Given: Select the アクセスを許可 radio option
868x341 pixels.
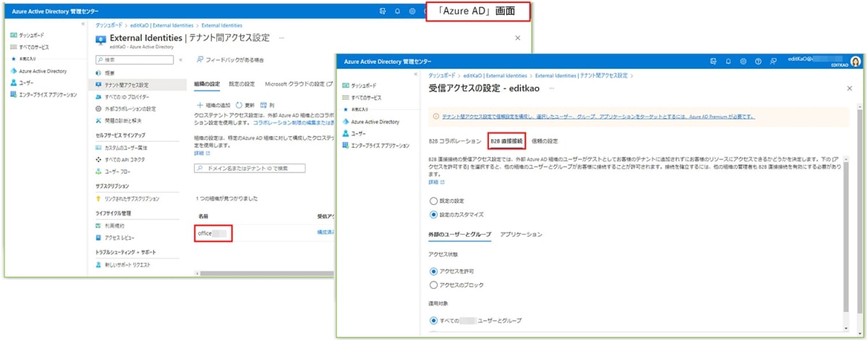Looking at the screenshot, I should (x=433, y=270).
